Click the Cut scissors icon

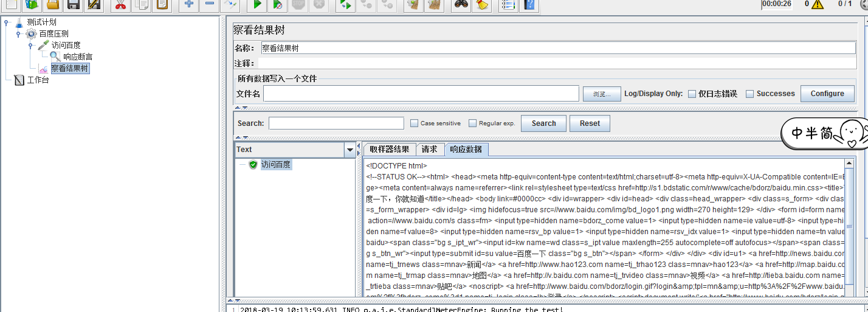120,5
